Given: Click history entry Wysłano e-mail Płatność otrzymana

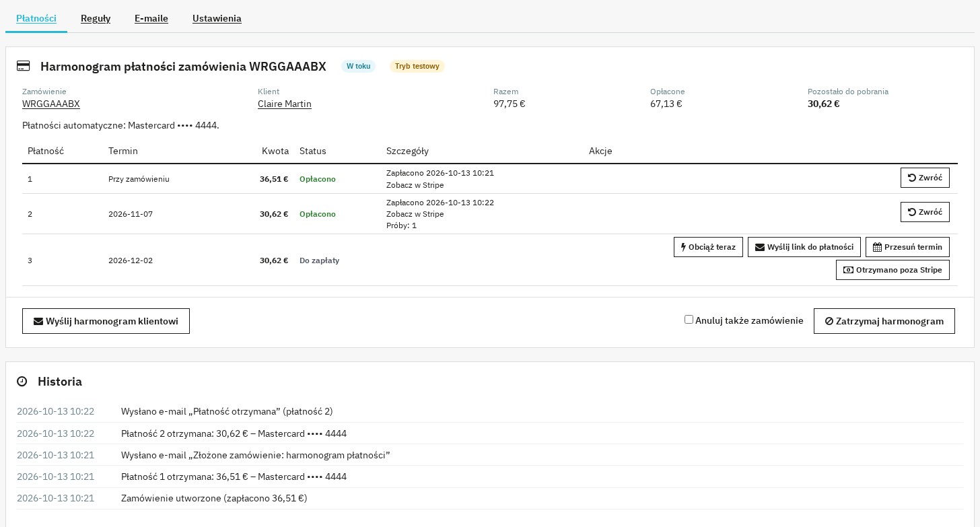Looking at the screenshot, I should (227, 411).
